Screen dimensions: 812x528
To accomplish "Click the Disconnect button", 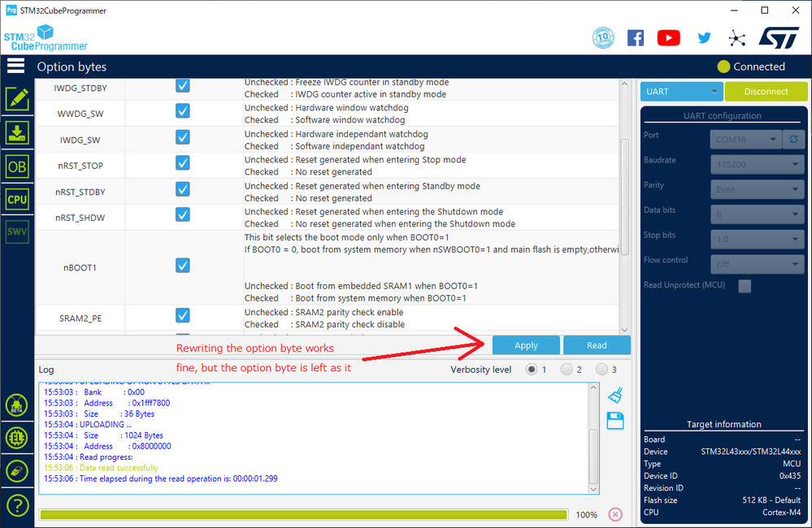I will (x=766, y=92).
